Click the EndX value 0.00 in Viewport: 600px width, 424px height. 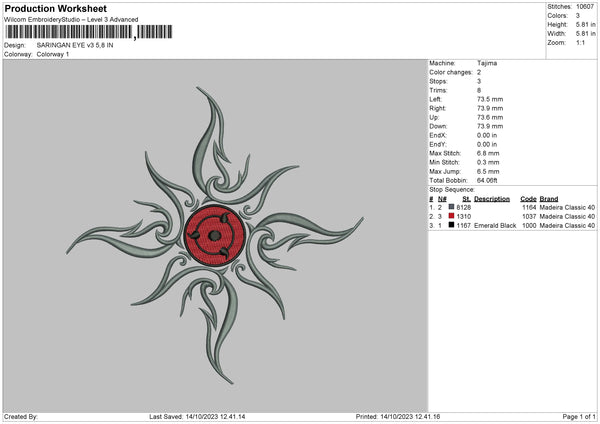point(487,135)
